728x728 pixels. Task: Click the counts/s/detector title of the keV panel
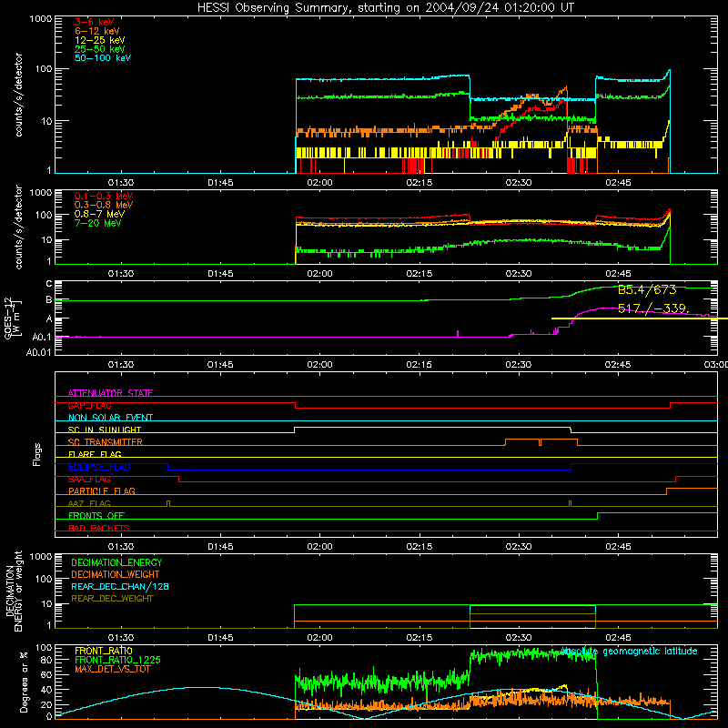pos(18,95)
